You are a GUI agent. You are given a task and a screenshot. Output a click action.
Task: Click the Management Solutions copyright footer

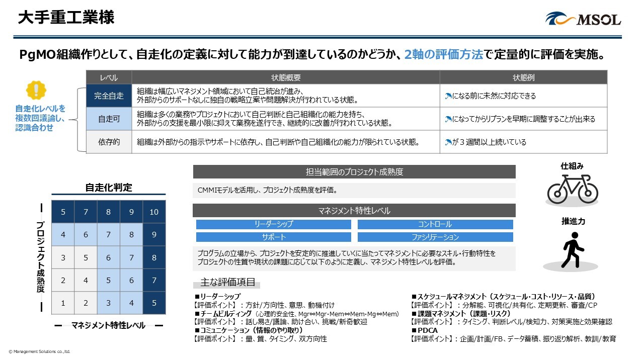(39, 351)
